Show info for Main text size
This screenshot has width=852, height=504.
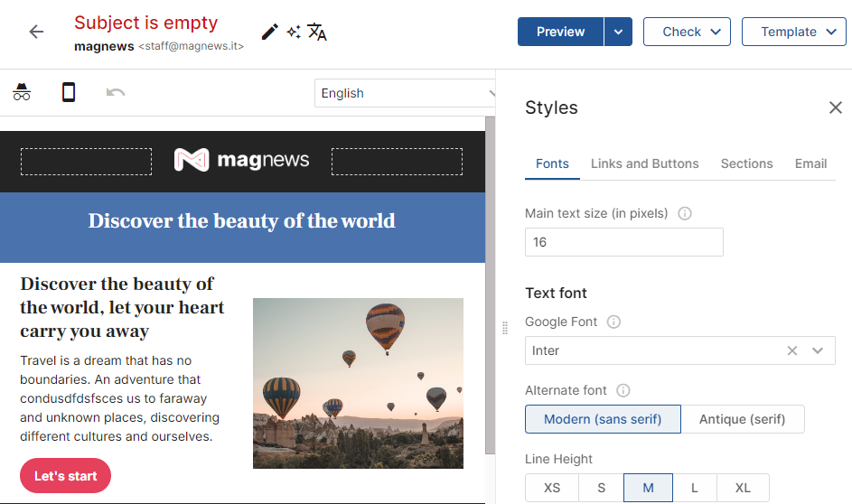tap(685, 213)
